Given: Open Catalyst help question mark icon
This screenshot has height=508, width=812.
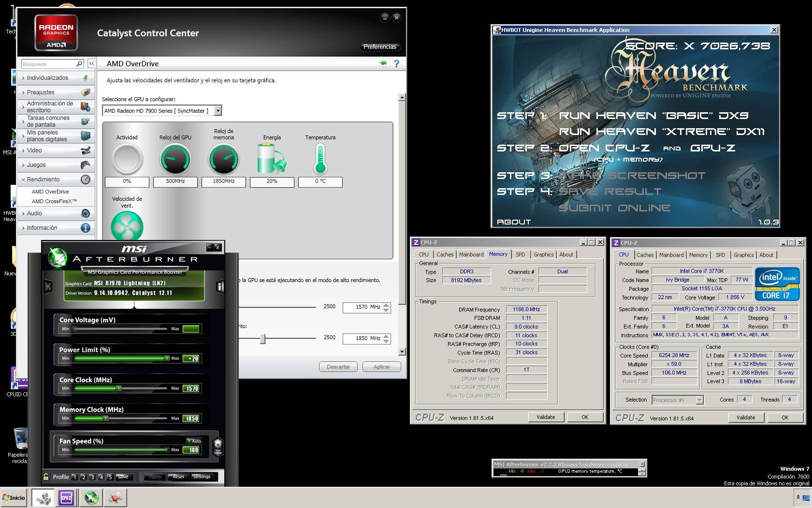Looking at the screenshot, I should pyautogui.click(x=396, y=63).
